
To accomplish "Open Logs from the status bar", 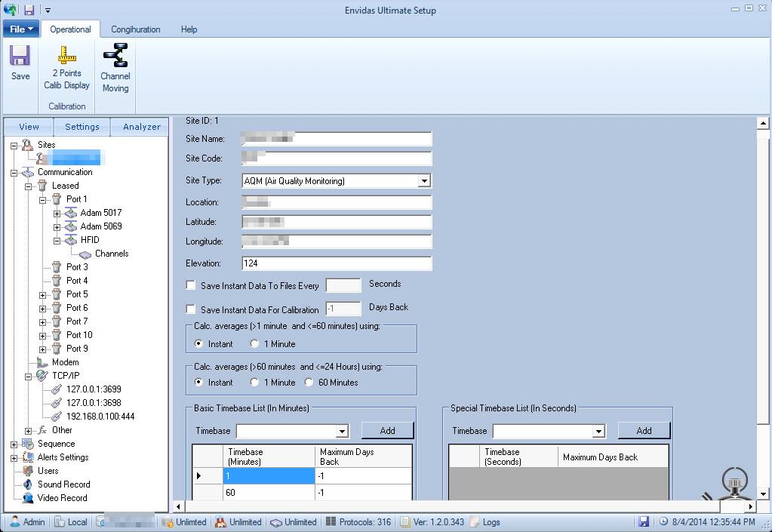I will coord(484,522).
